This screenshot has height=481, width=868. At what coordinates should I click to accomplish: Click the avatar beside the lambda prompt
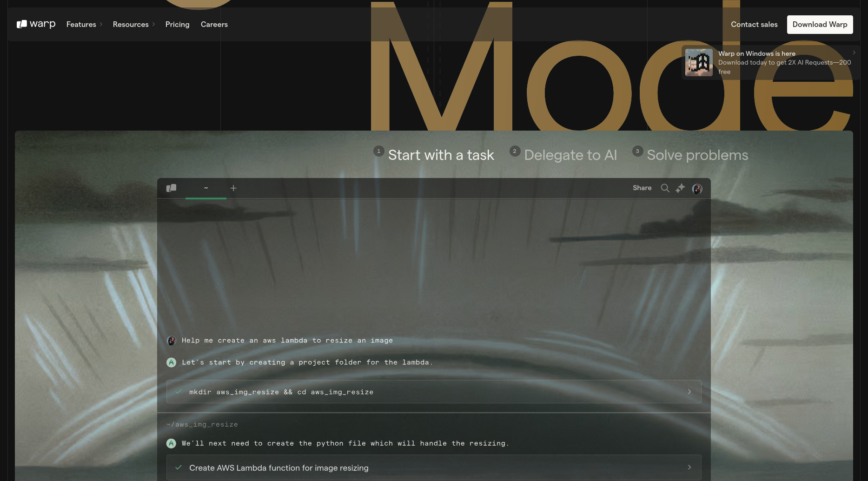point(171,341)
